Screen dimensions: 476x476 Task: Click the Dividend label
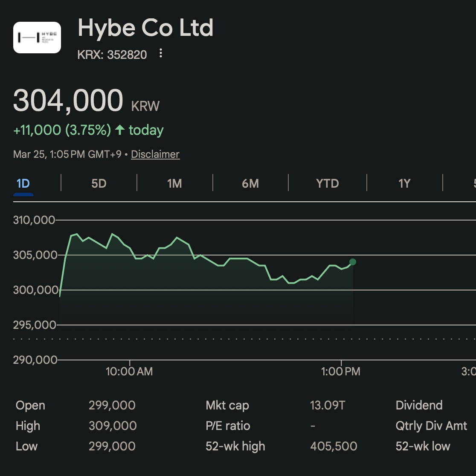pos(419,405)
